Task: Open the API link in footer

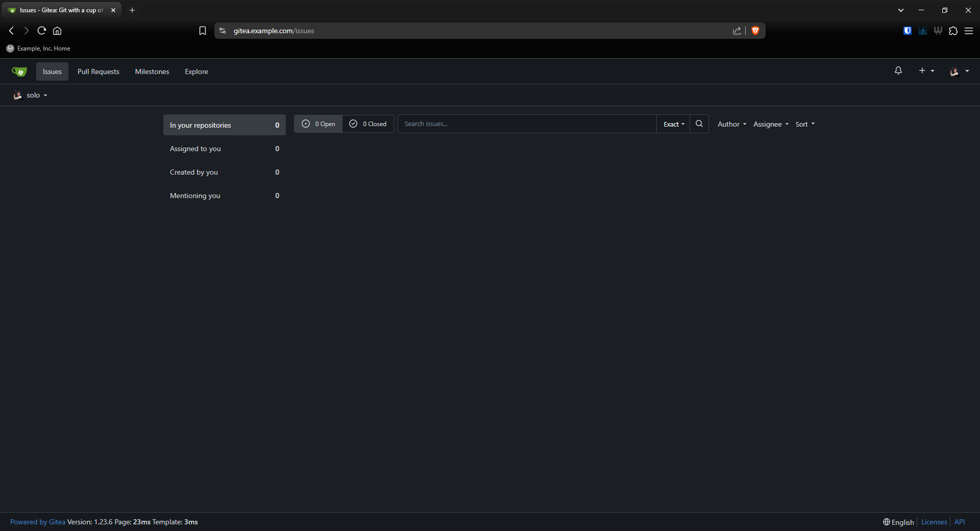Action: (959, 522)
